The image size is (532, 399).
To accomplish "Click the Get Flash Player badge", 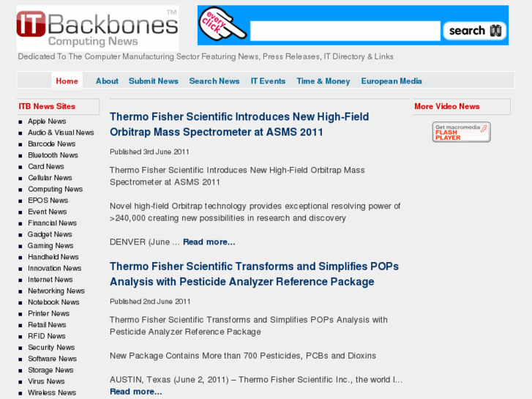I will click(x=462, y=132).
